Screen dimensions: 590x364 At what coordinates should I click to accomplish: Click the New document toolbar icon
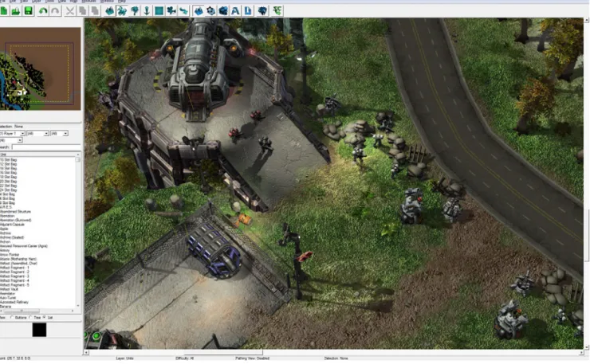tap(3, 10)
